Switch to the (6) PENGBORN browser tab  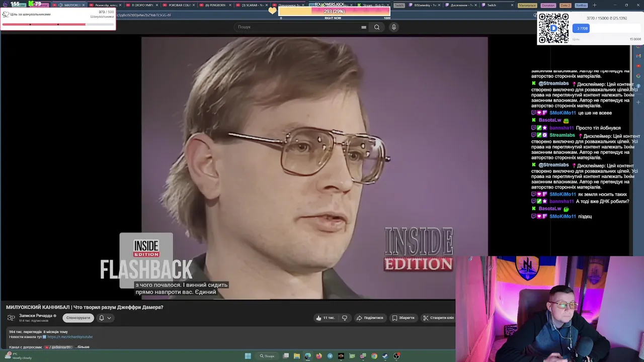[x=215, y=5]
